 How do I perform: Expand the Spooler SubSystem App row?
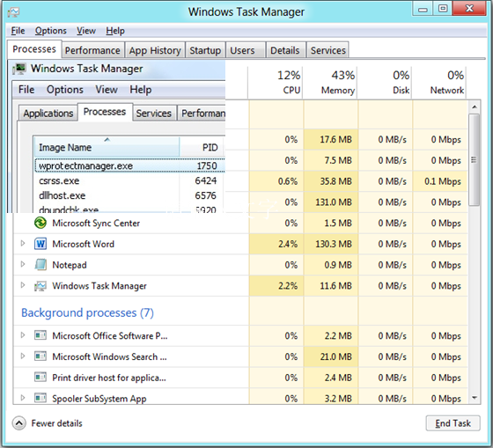(23, 398)
